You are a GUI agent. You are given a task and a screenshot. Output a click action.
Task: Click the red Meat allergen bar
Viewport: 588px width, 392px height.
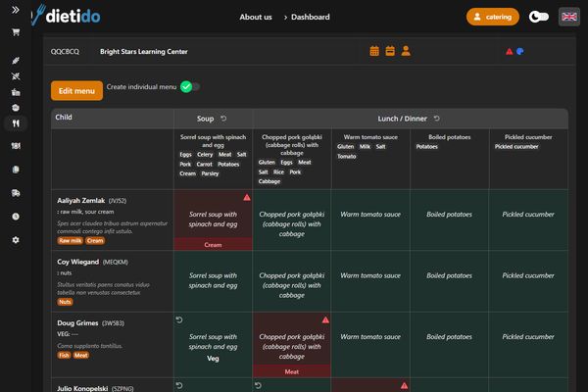[292, 371]
